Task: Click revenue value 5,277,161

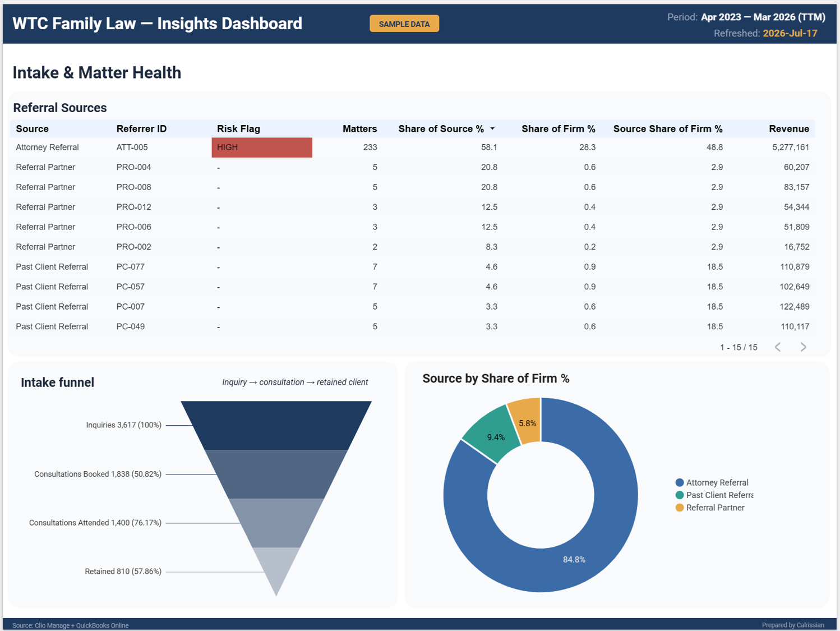Action: pyautogui.click(x=791, y=148)
